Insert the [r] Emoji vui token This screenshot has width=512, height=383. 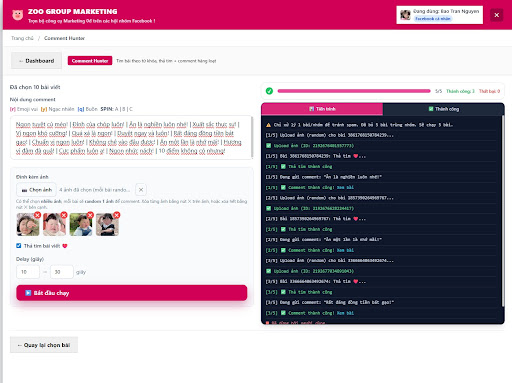[x=24, y=109]
